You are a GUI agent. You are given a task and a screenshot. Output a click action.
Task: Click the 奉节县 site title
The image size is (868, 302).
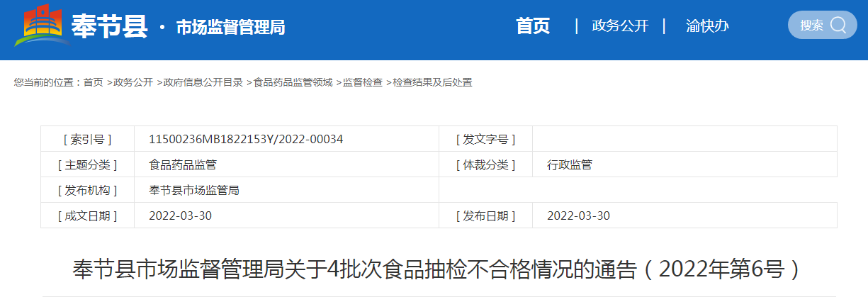[x=109, y=26]
